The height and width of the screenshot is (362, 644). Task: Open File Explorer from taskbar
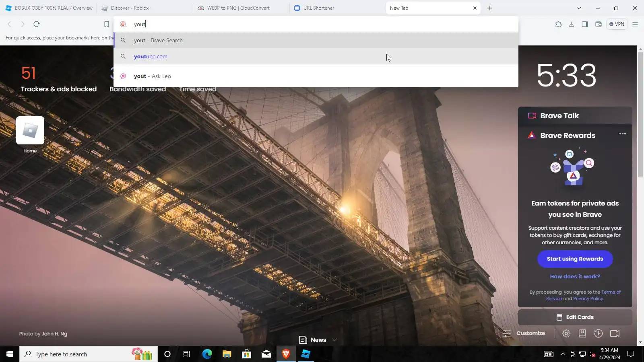click(x=227, y=354)
